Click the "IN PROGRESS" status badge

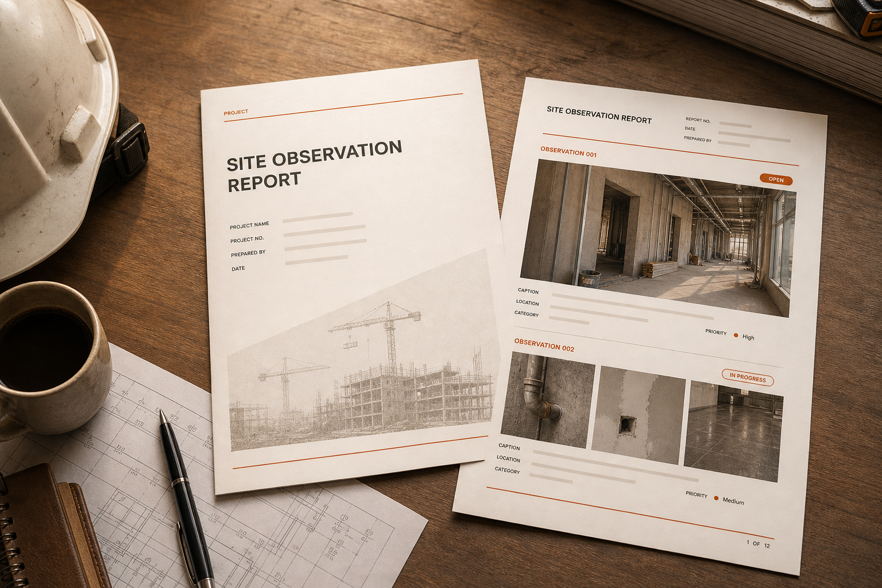point(748,377)
